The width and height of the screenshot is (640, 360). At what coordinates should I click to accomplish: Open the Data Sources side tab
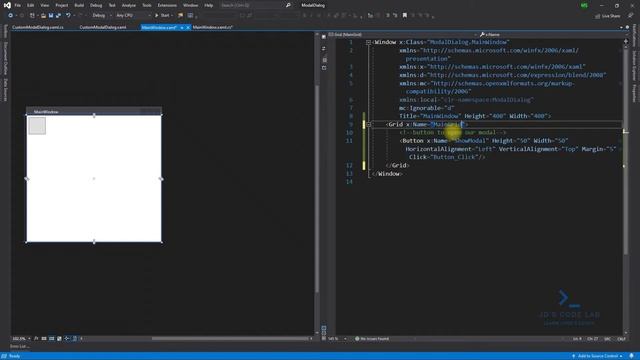(5, 89)
